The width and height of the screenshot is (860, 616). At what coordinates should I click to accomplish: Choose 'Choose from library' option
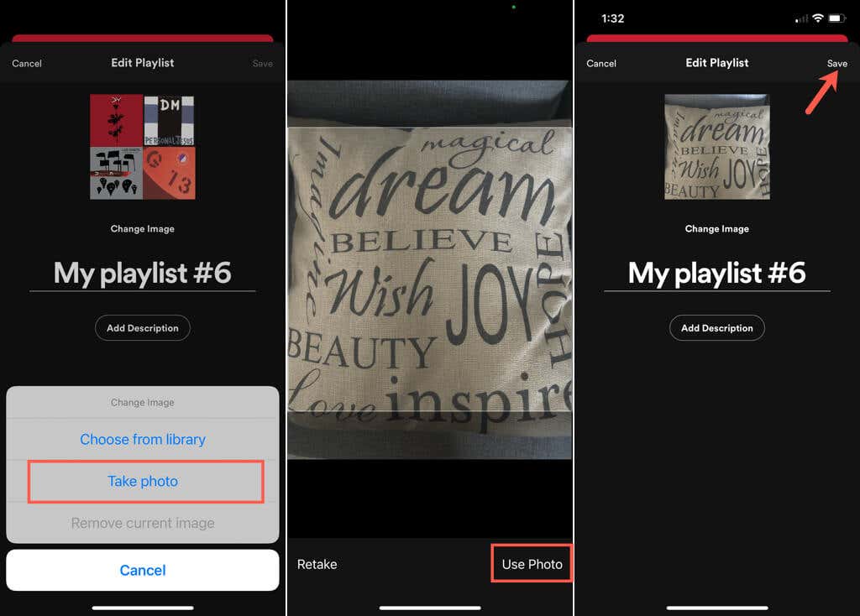click(x=143, y=440)
